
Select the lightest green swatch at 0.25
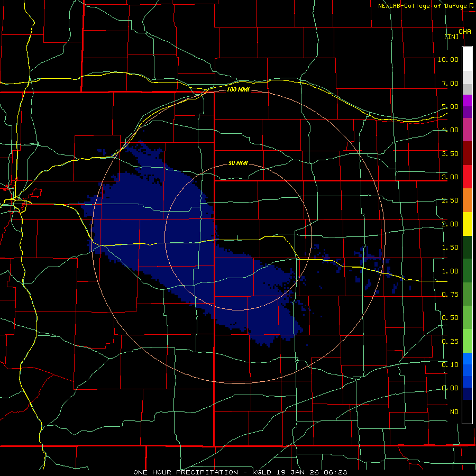click(467, 341)
